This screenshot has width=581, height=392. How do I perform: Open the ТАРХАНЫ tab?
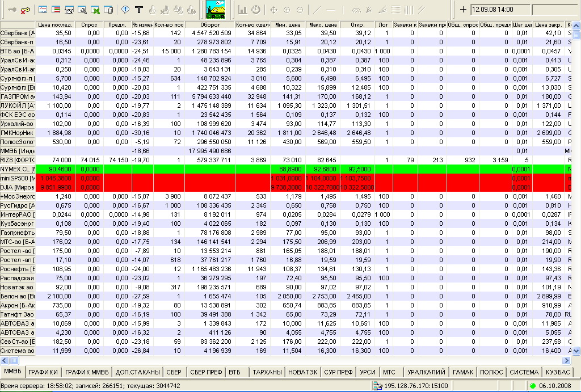coord(267,372)
